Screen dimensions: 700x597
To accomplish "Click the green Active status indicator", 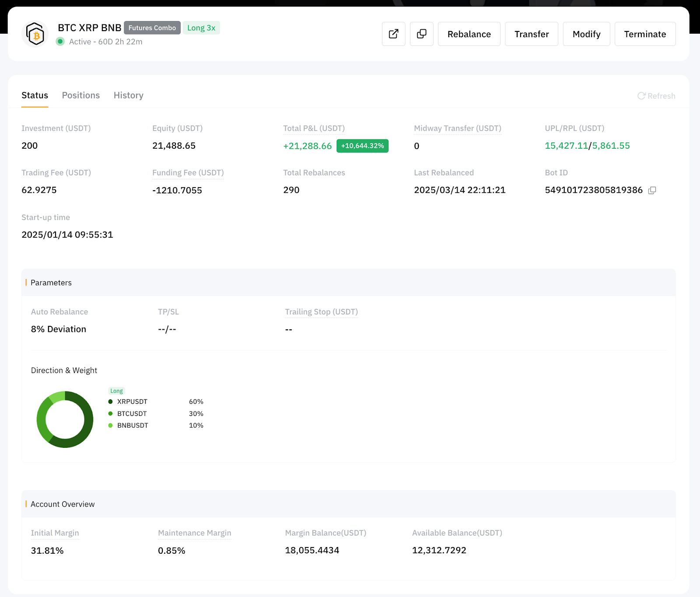I will (60, 42).
